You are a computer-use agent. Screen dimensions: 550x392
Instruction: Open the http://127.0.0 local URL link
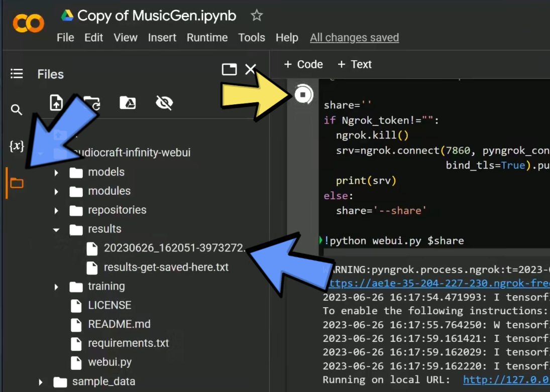pos(506,380)
